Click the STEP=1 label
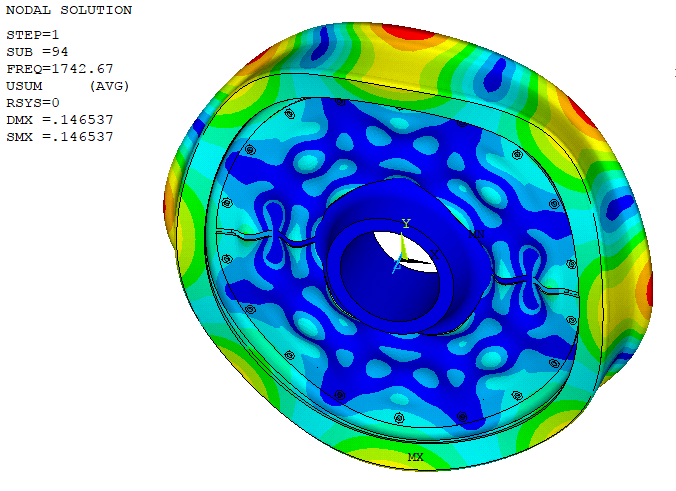 click(x=33, y=35)
